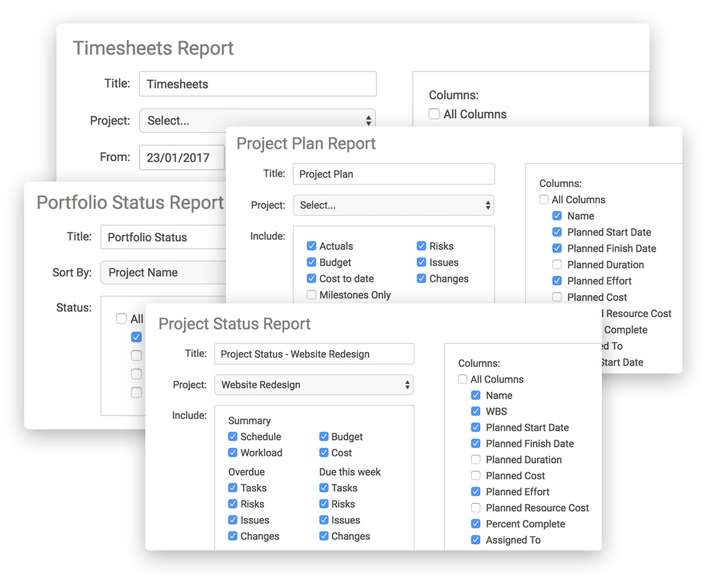Tick All Columns in Timesheets Report
The height and width of the screenshot is (588, 706).
coord(434,114)
